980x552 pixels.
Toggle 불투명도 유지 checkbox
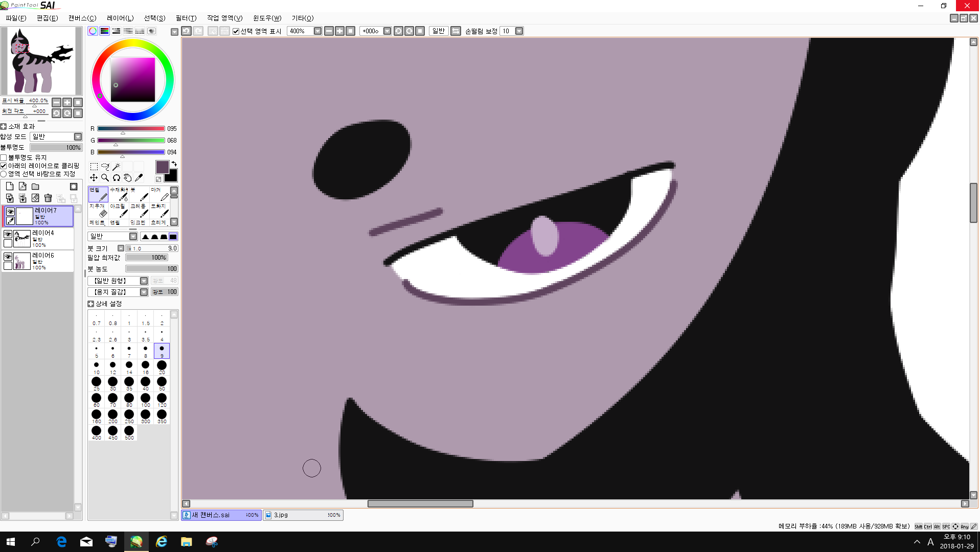click(4, 157)
